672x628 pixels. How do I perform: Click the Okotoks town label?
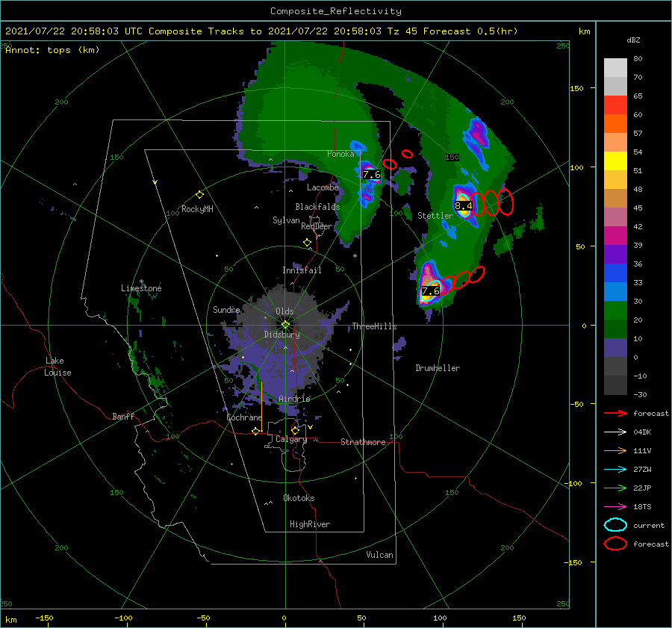(x=299, y=498)
